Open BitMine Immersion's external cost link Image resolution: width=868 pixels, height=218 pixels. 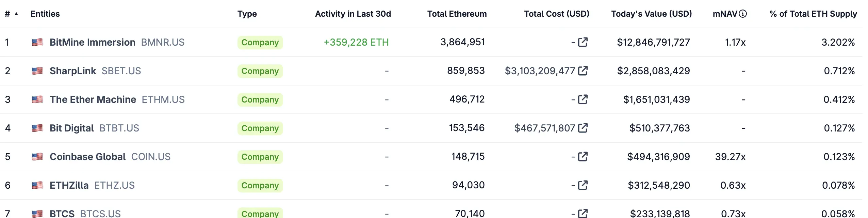point(583,42)
